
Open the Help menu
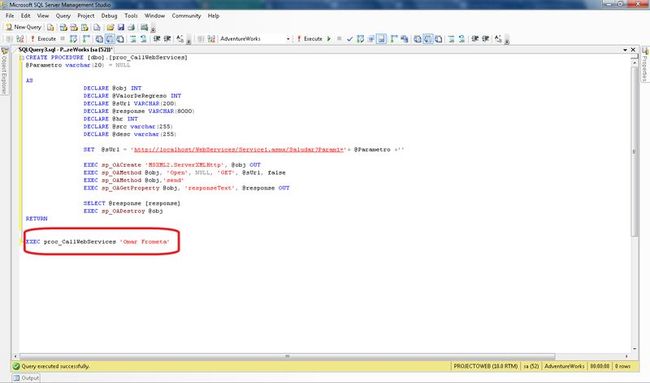[x=213, y=16]
